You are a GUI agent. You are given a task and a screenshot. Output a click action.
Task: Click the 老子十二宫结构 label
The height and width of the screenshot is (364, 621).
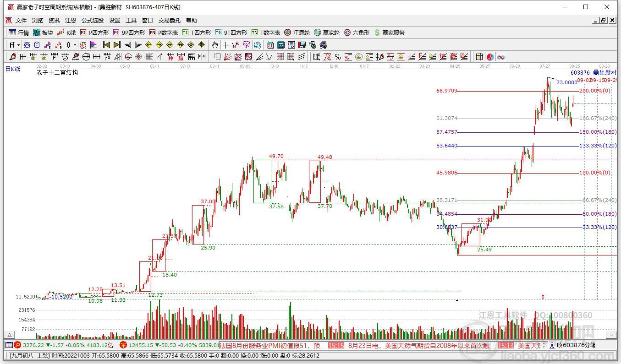(x=57, y=72)
